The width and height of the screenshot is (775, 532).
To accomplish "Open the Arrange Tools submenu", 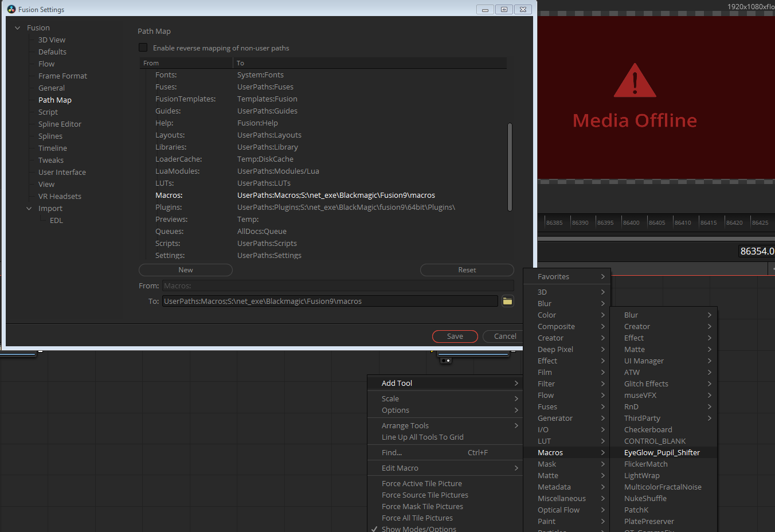I will [445, 425].
